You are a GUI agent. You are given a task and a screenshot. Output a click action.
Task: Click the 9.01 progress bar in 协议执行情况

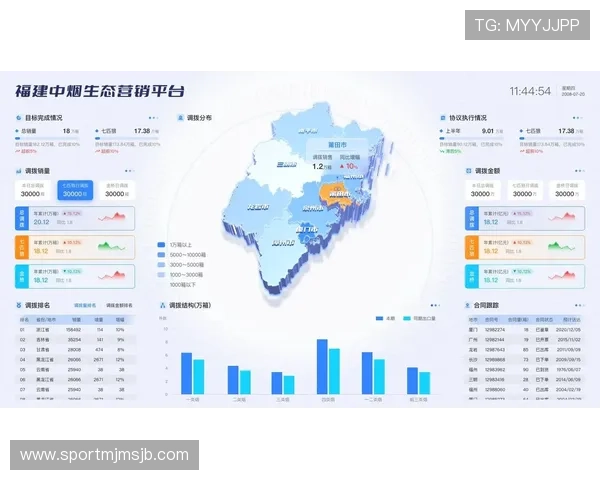click(x=471, y=138)
